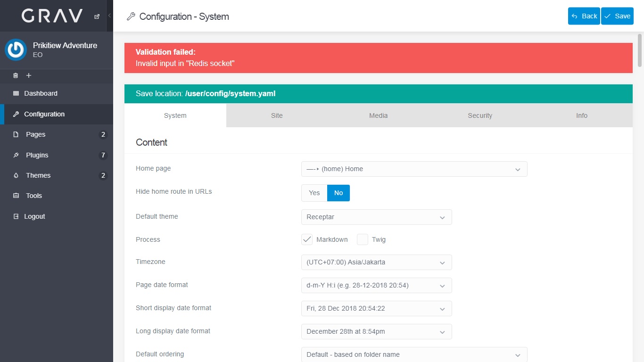Open the Default theme dropdown
This screenshot has height=362, width=644.
(x=377, y=217)
